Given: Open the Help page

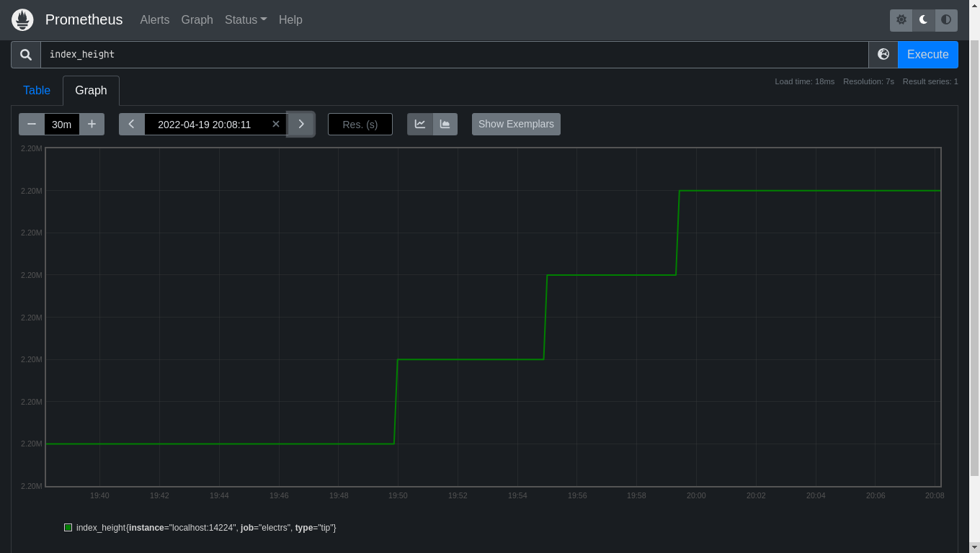Looking at the screenshot, I should [x=290, y=20].
